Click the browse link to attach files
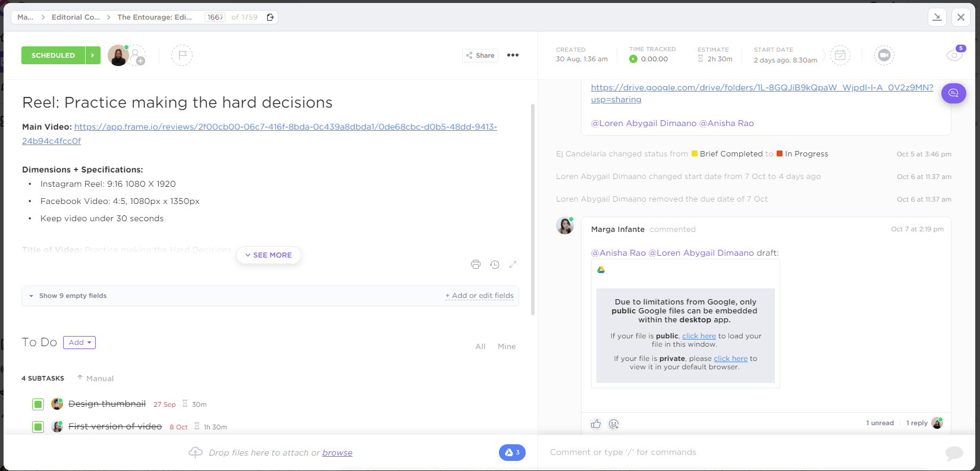This screenshot has width=980, height=471. (x=337, y=453)
